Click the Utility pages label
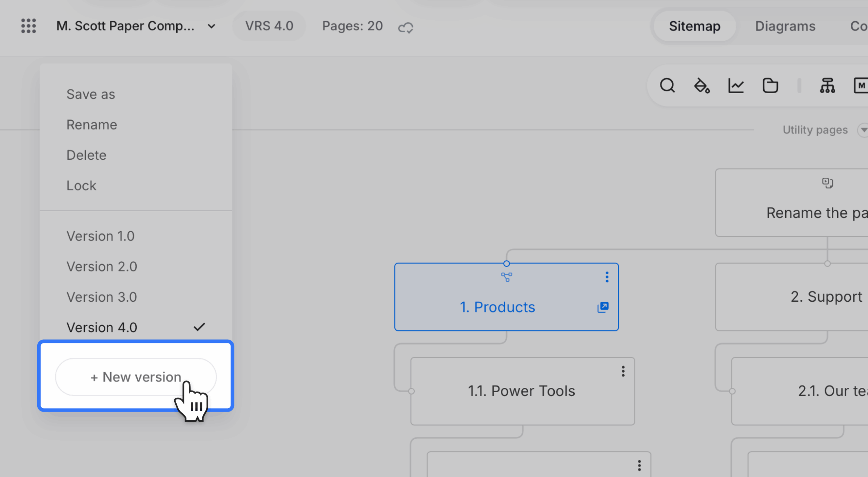Screen dimensions: 868x477 point(815,130)
